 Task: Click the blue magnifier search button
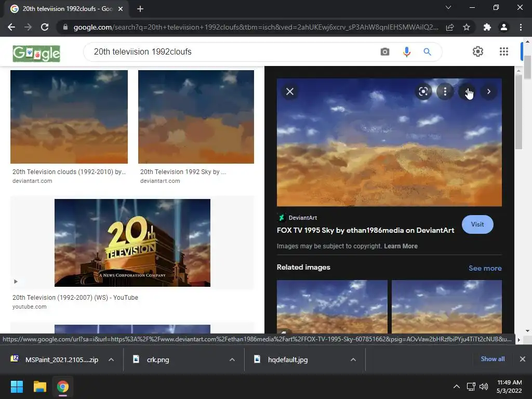pyautogui.click(x=427, y=52)
